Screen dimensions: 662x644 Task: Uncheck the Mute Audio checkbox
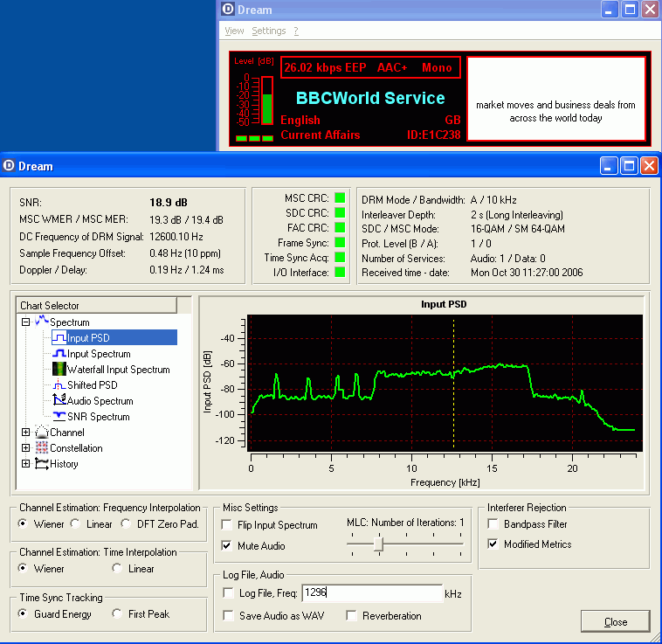click(227, 545)
